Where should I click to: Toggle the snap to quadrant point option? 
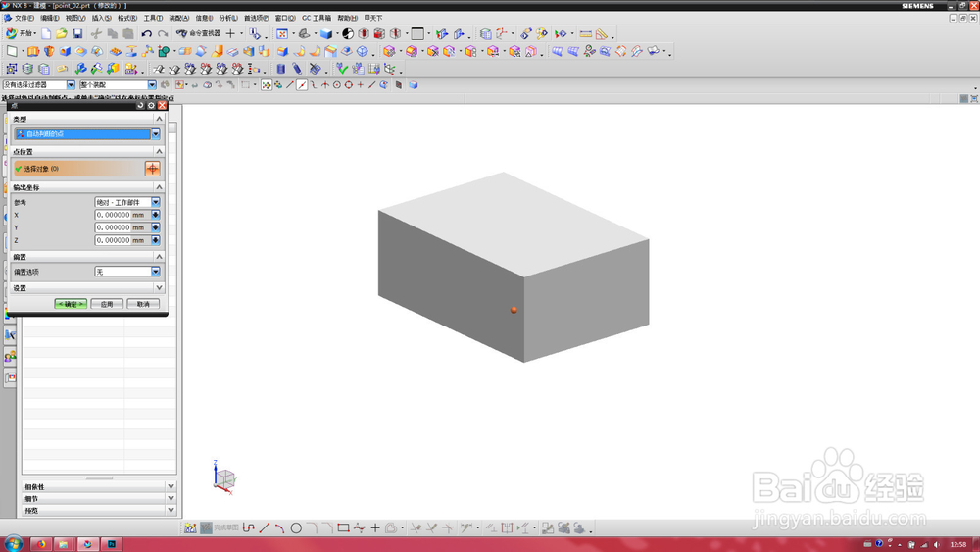[349, 85]
